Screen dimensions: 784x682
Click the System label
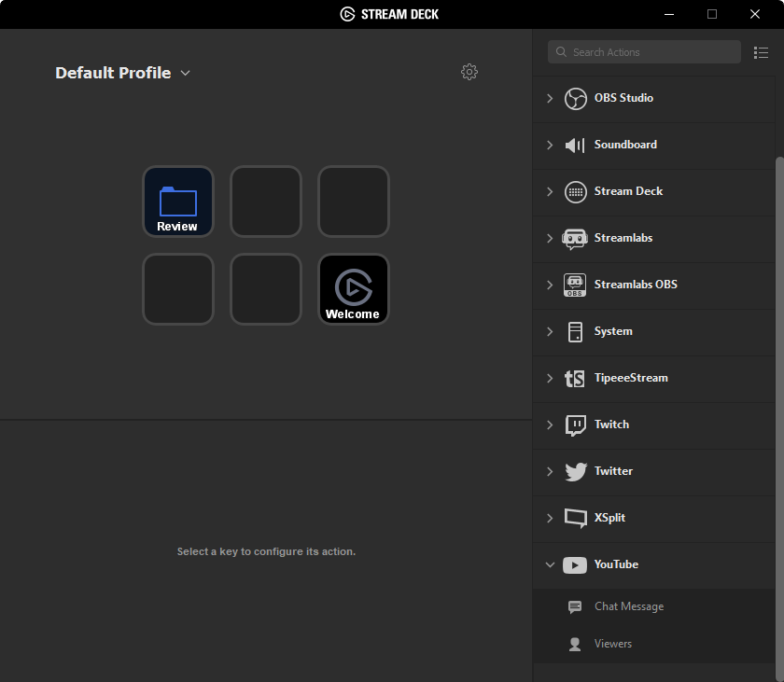[x=613, y=331]
